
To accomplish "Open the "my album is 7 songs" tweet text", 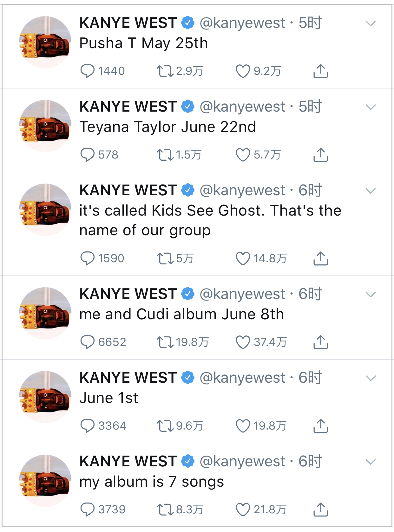I will [152, 482].
